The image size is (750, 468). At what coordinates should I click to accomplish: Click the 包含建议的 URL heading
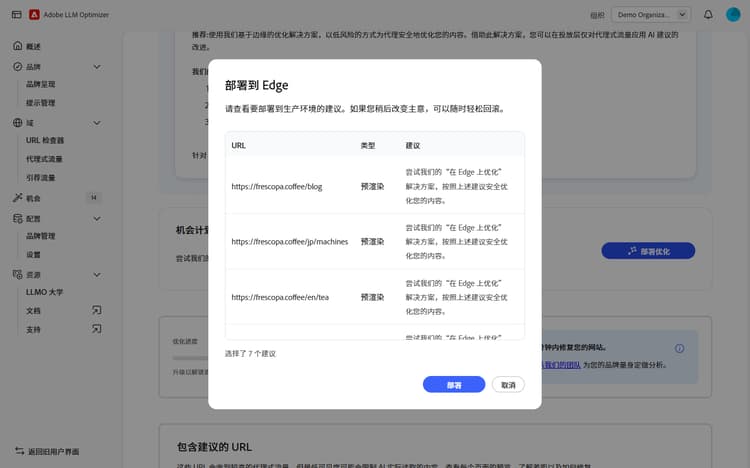coord(214,447)
